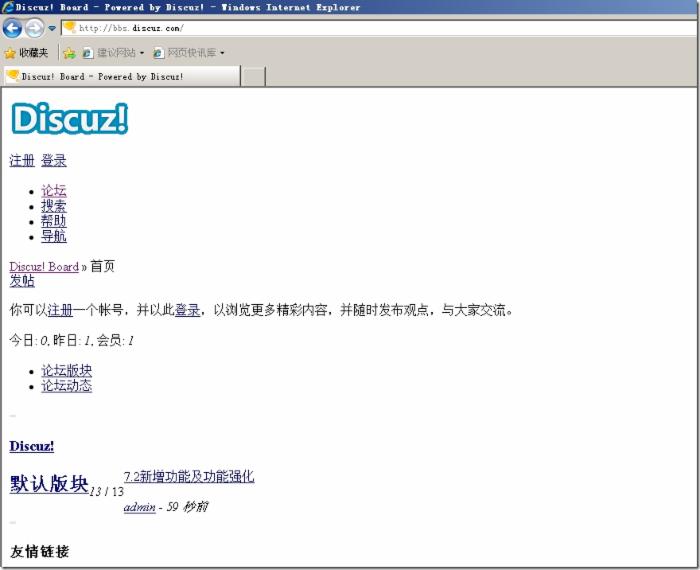This screenshot has width=700, height=570.
Task: Click the 注册 register link at top
Action: click(x=22, y=160)
